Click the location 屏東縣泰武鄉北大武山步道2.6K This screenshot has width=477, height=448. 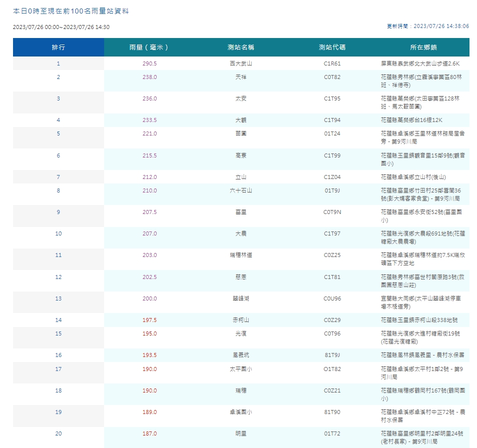pyautogui.click(x=420, y=63)
